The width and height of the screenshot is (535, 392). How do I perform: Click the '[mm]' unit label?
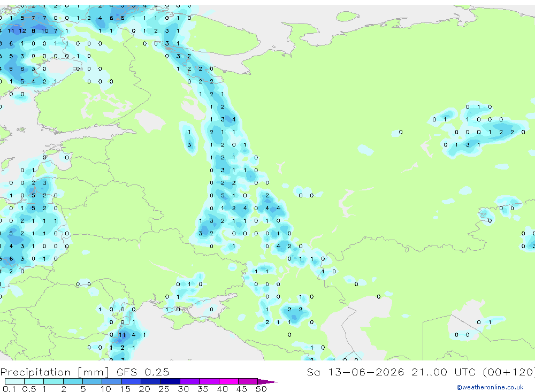pyautogui.click(x=94, y=372)
